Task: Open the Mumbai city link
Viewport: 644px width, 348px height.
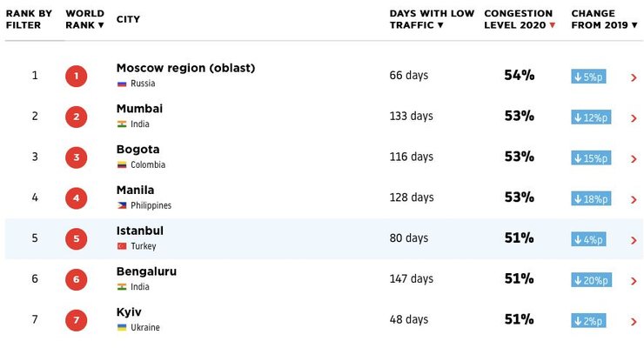Action: (139, 109)
